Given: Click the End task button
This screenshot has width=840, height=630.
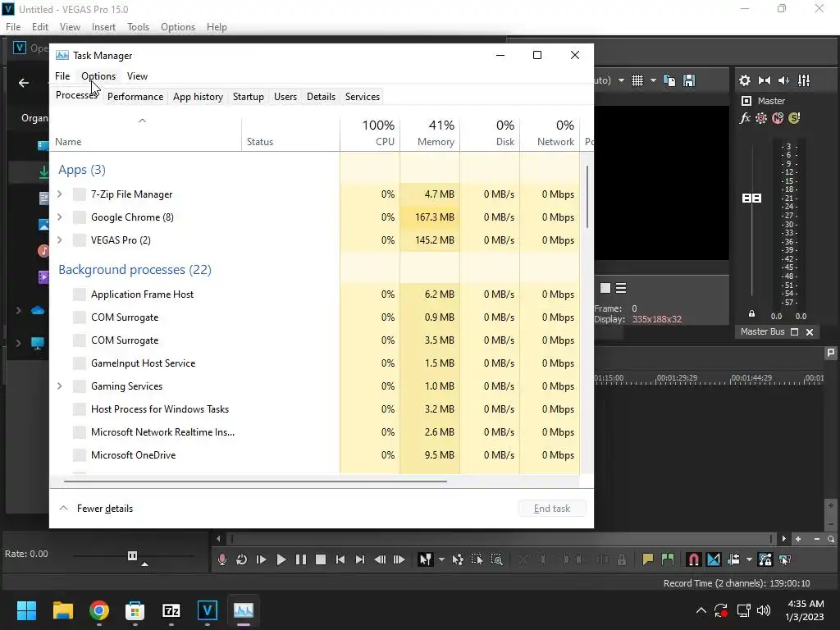Looking at the screenshot, I should point(552,509).
